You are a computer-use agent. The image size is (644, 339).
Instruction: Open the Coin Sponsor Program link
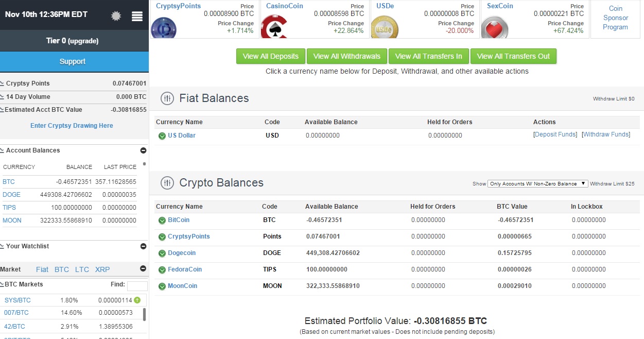coord(616,18)
